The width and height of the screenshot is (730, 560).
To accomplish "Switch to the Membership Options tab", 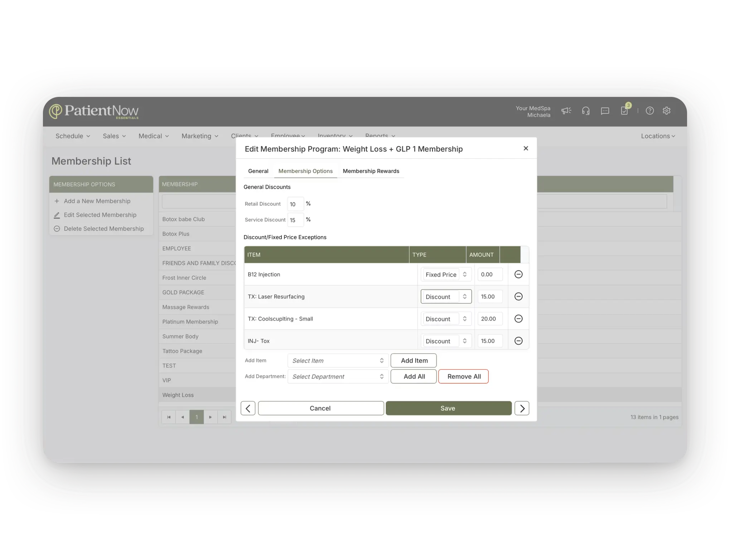I will (305, 171).
